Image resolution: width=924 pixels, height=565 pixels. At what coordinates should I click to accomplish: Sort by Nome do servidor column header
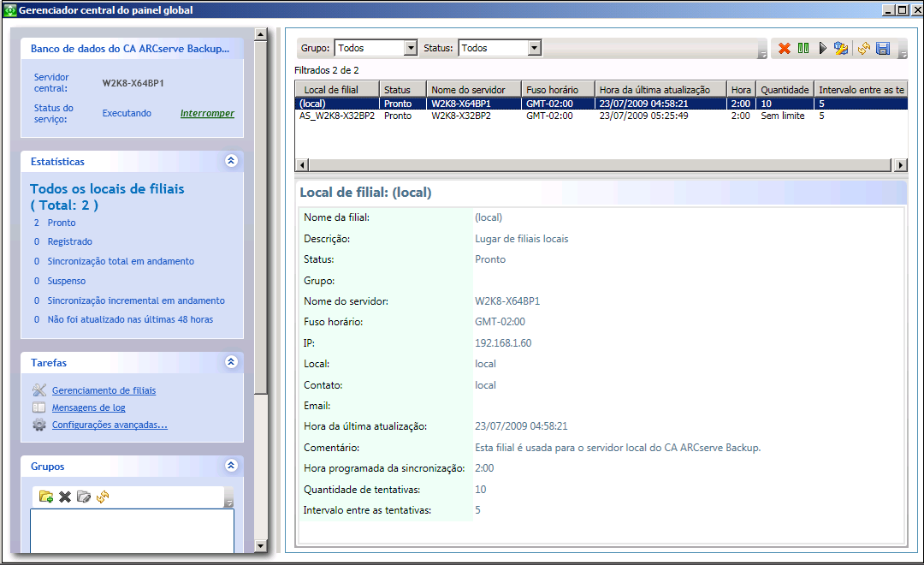(x=474, y=90)
